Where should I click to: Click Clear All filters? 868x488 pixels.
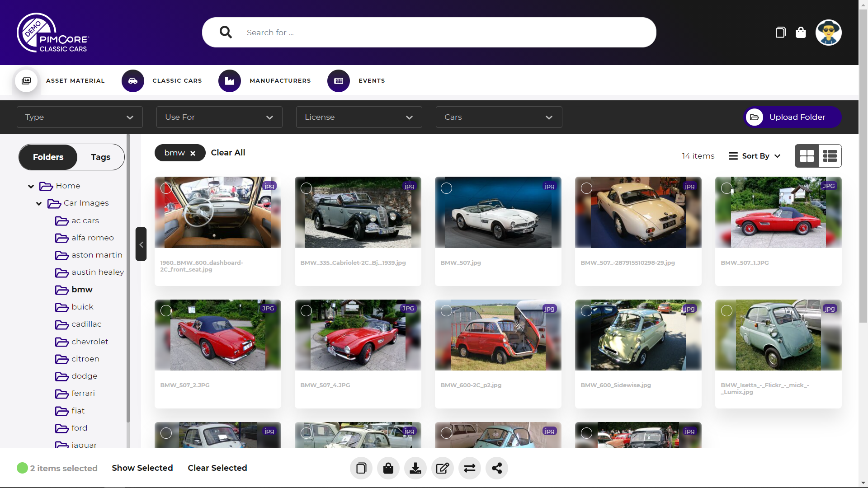click(x=228, y=153)
